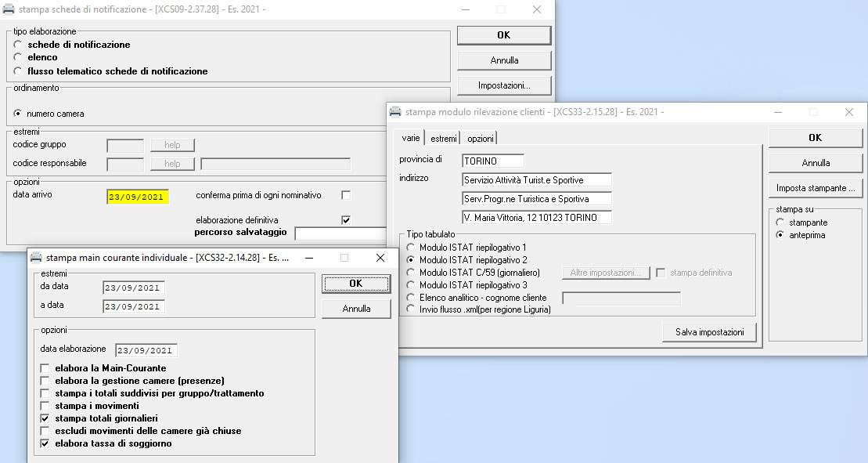This screenshot has height=463, width=868.
Task: Click the text field beside 'Elenco analitico'
Action: tap(621, 298)
